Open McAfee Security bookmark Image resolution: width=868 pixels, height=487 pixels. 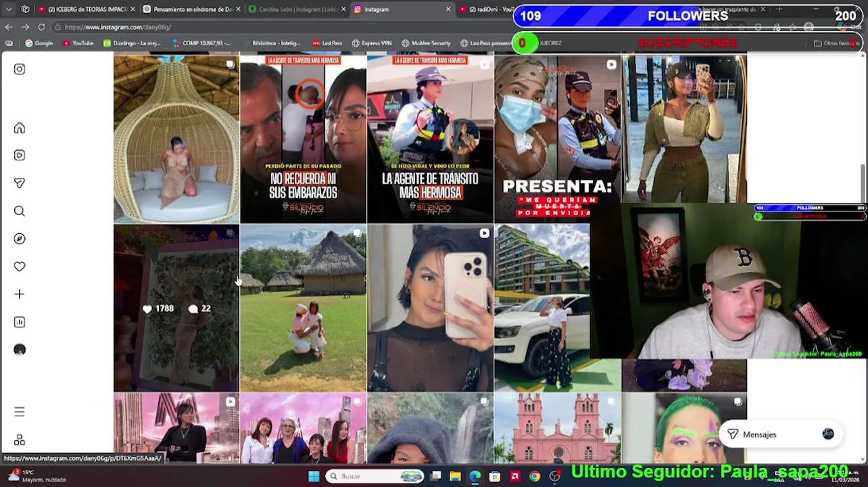coord(426,43)
